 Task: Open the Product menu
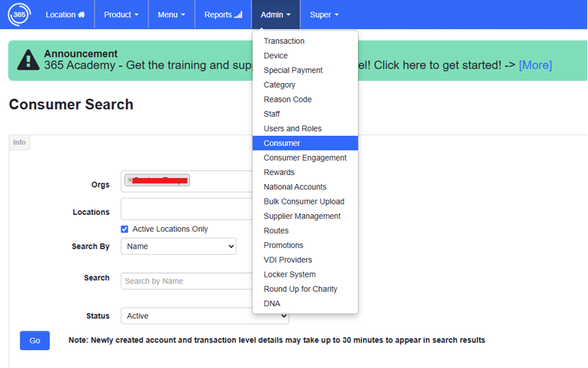coord(121,14)
